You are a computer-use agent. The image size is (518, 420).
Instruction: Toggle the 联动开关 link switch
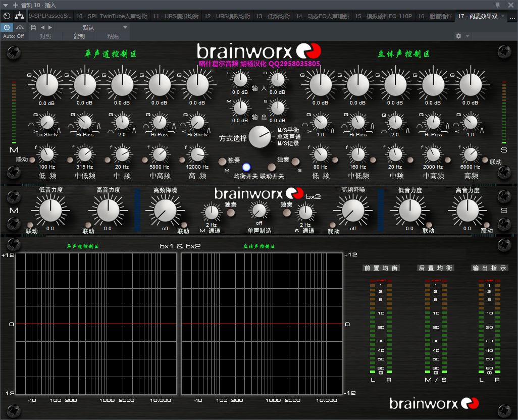click(x=272, y=167)
